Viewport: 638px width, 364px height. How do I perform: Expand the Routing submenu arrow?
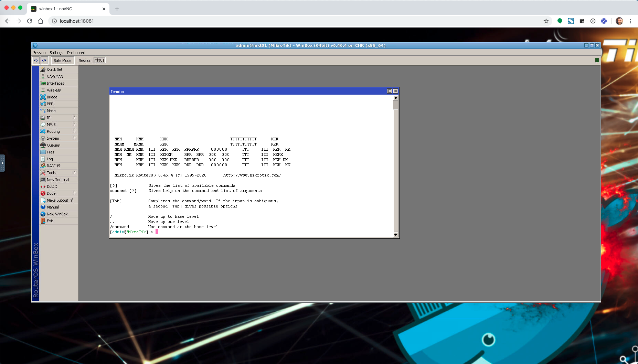[74, 131]
